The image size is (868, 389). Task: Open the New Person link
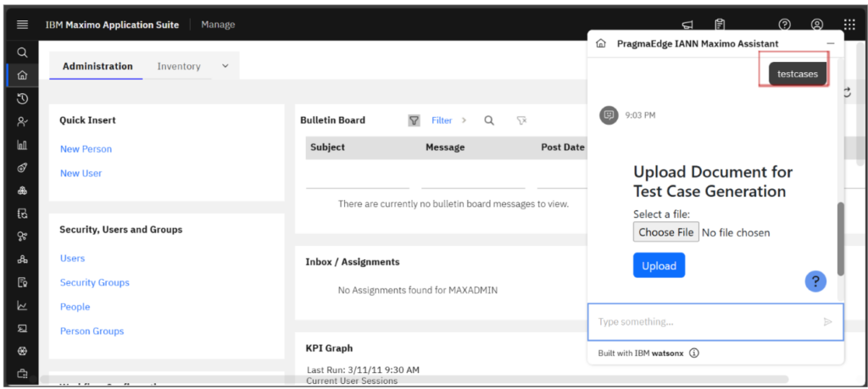86,149
